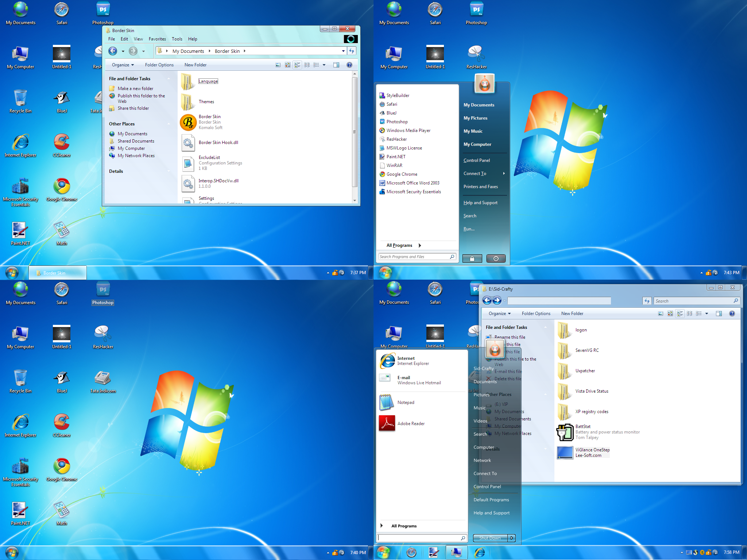Screen dimensions: 747x560
Task: Click Share this folder task link
Action: tap(133, 108)
